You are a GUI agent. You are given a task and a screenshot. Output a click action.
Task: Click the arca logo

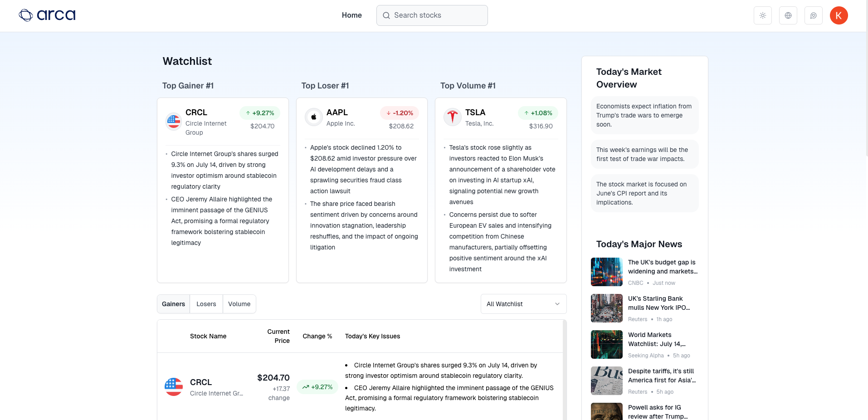coord(47,15)
